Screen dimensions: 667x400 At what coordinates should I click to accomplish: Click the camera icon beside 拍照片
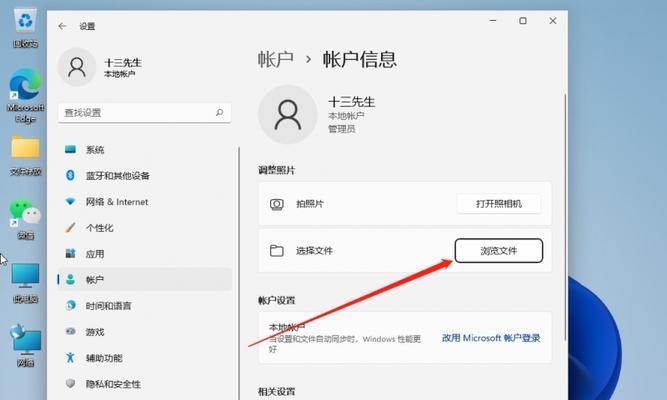point(276,204)
